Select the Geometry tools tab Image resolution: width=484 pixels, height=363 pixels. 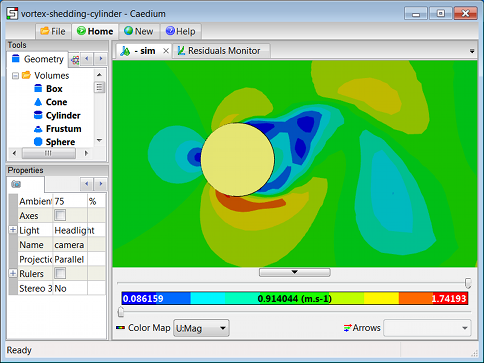(38, 59)
